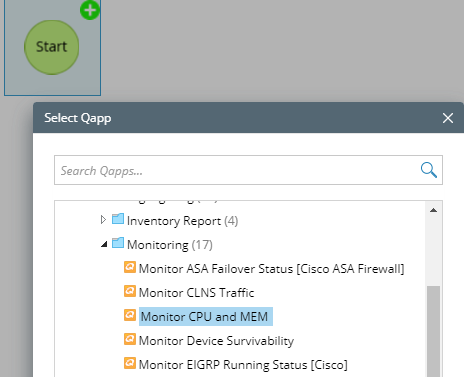Click the Monitoring folder icon

pos(118,243)
